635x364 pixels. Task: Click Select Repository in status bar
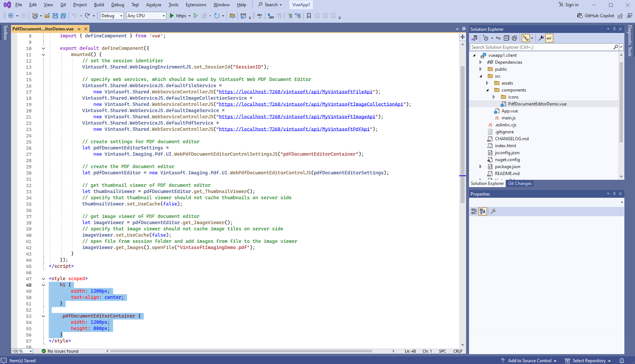[588, 361]
